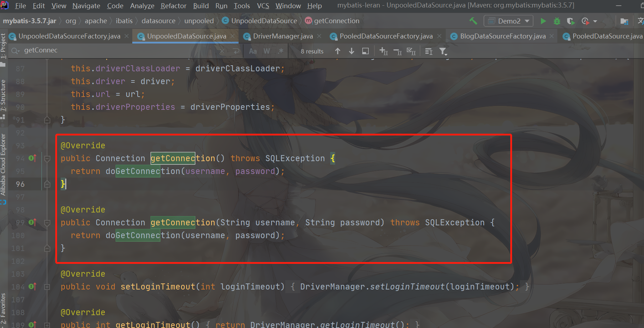Toggle Match Case Aa option
Image resolution: width=644 pixels, height=328 pixels.
click(253, 51)
